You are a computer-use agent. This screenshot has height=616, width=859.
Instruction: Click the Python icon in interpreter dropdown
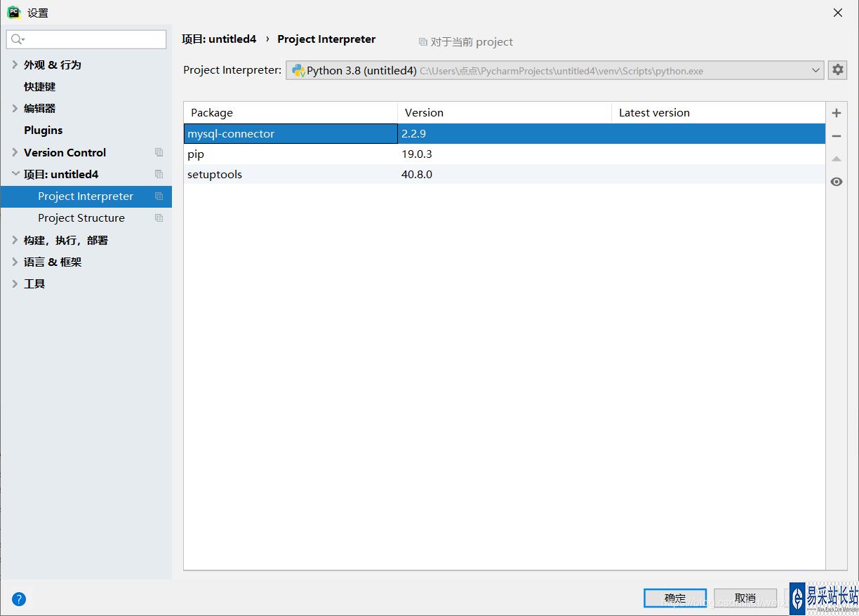click(x=298, y=70)
